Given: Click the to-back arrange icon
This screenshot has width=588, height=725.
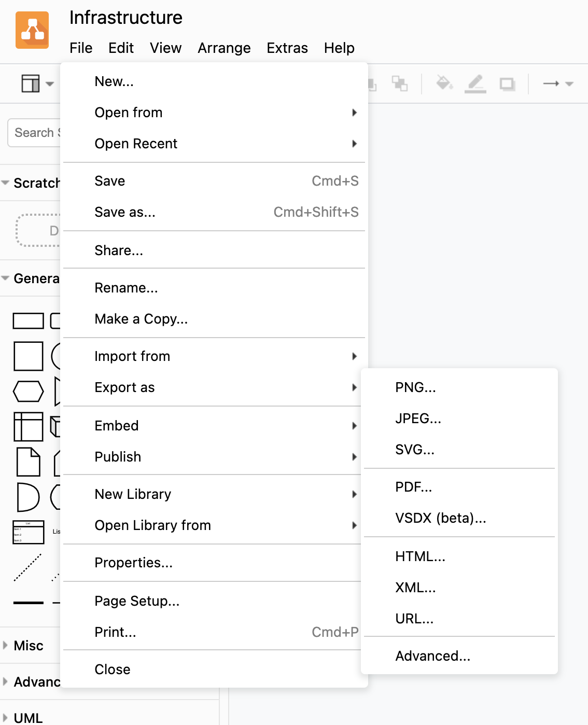Looking at the screenshot, I should pos(399,83).
